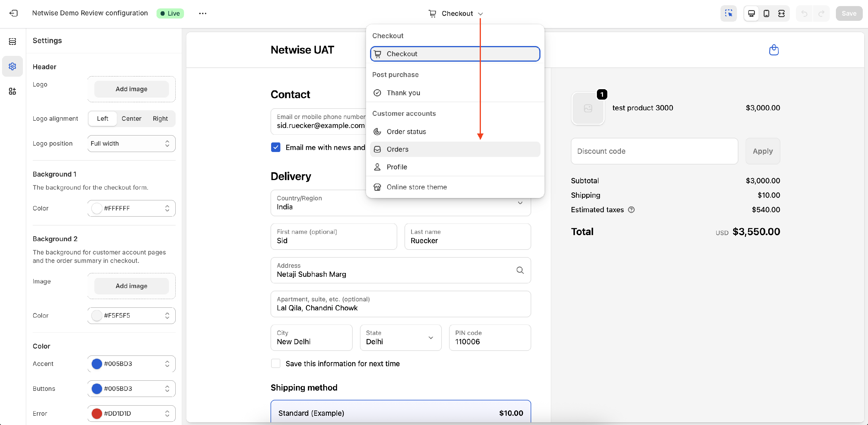Click the shopping bag cart icon
Image resolution: width=868 pixels, height=425 pixels.
click(x=774, y=50)
